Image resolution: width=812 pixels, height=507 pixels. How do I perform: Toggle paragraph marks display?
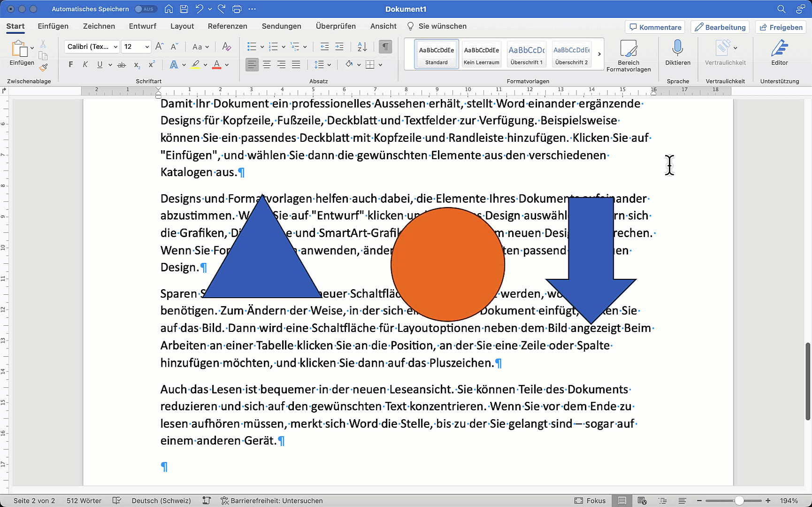[x=385, y=47]
